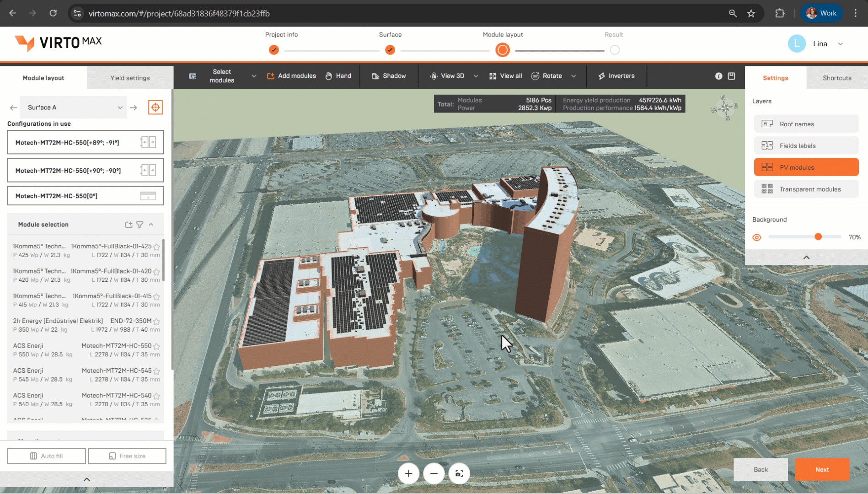Collapse the Module selection section

151,225
